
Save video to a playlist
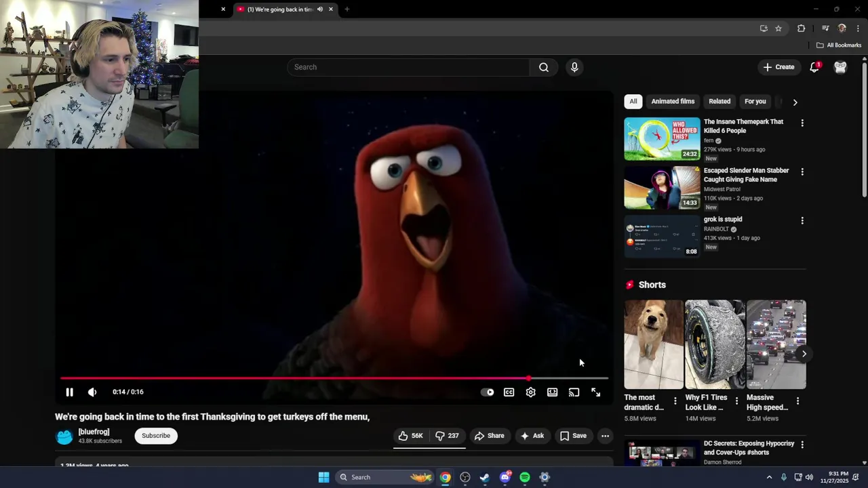click(x=573, y=436)
